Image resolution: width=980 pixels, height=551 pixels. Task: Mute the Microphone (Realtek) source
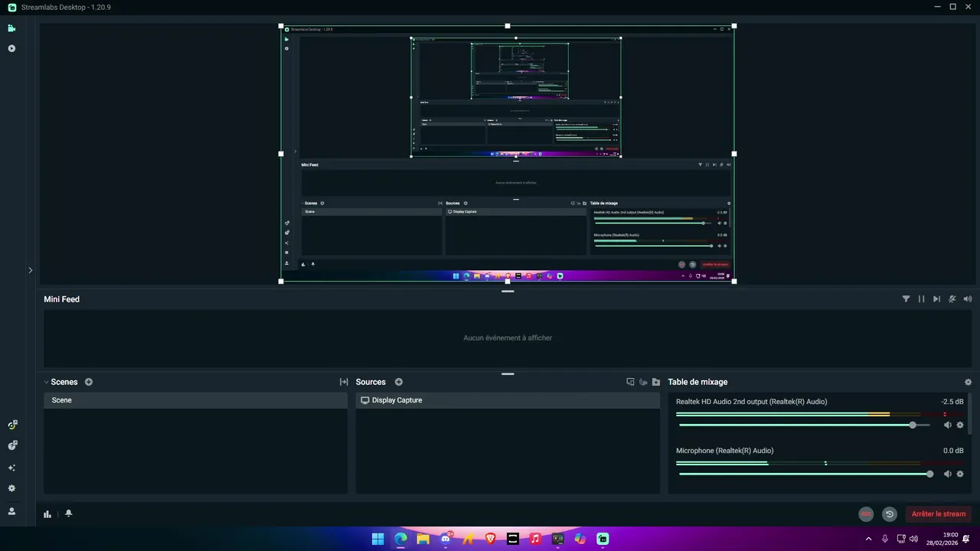(947, 474)
